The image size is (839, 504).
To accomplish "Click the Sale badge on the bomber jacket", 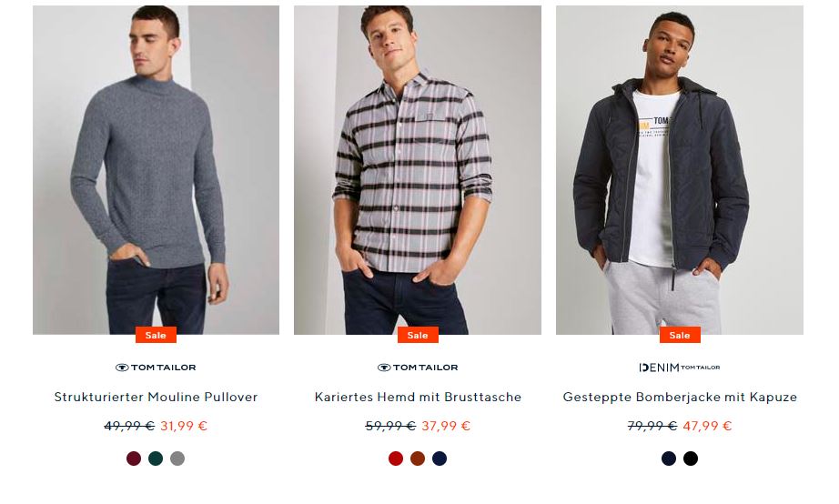I will coord(680,335).
